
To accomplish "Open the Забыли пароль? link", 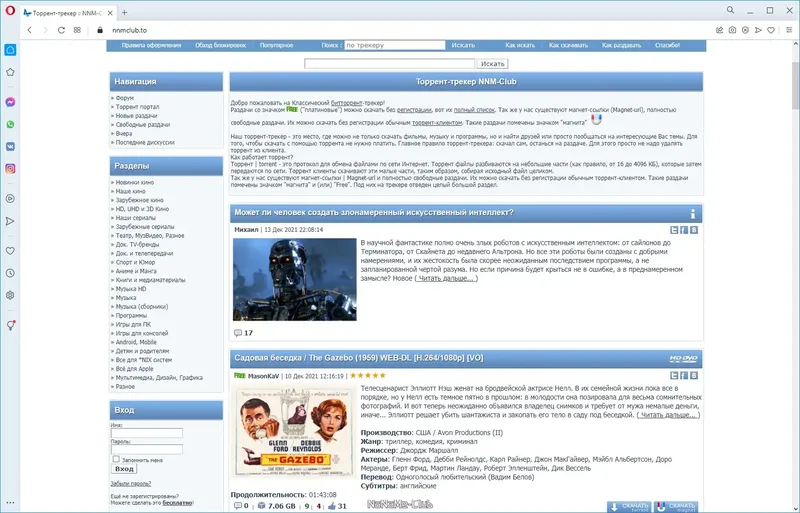I will pyautogui.click(x=131, y=483).
